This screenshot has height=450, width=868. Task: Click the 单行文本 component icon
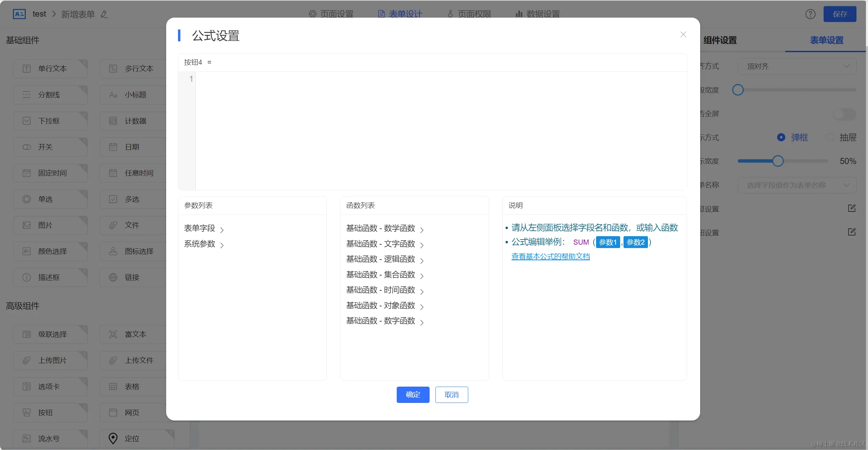[x=26, y=69]
